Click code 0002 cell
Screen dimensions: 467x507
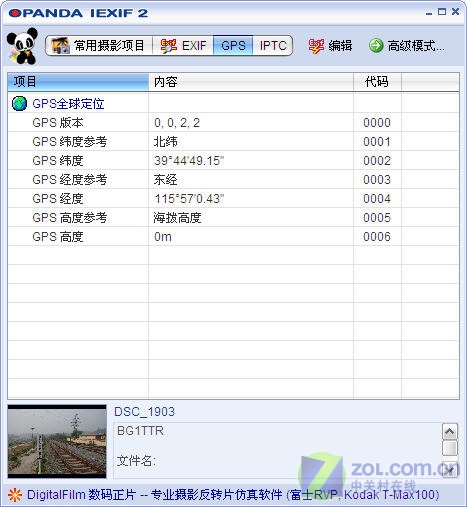point(377,161)
